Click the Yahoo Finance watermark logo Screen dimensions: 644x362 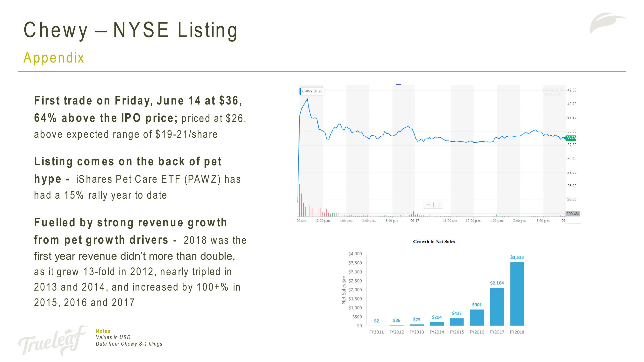click(x=552, y=91)
